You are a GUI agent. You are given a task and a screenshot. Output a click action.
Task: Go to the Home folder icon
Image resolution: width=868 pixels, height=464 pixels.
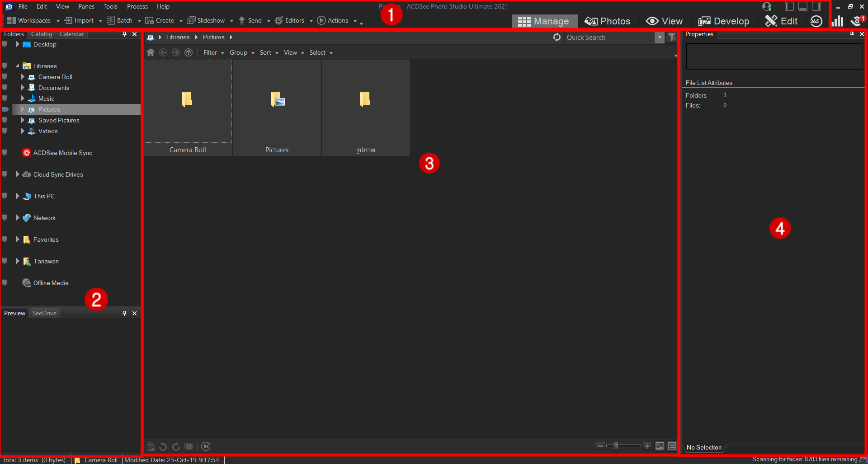[151, 53]
